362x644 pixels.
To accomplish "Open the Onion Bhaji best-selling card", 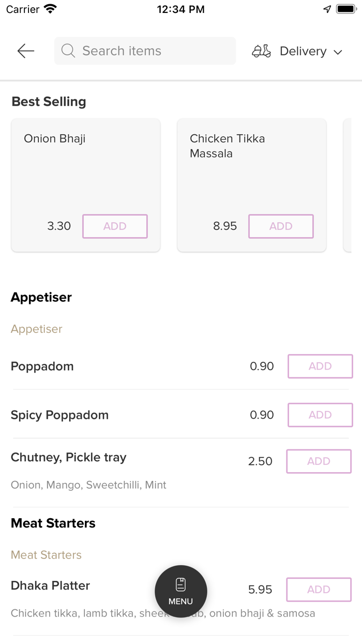I will [x=85, y=171].
